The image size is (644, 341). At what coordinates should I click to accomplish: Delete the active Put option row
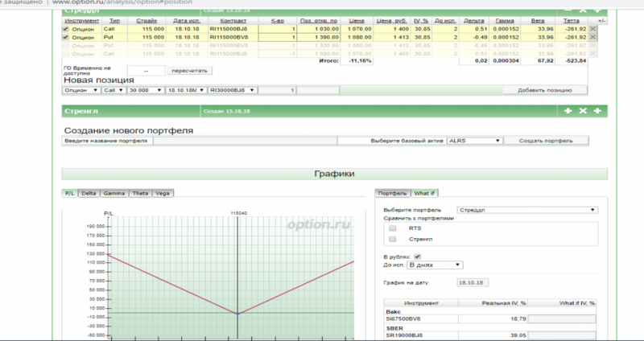tap(592, 37)
